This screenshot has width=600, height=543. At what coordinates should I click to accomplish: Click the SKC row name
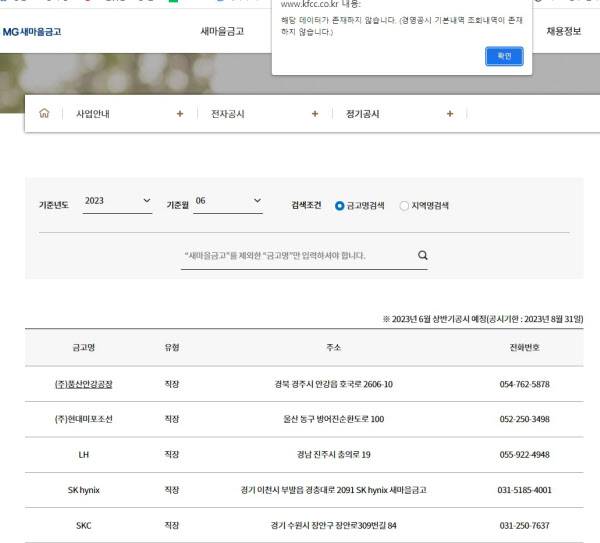point(84,525)
